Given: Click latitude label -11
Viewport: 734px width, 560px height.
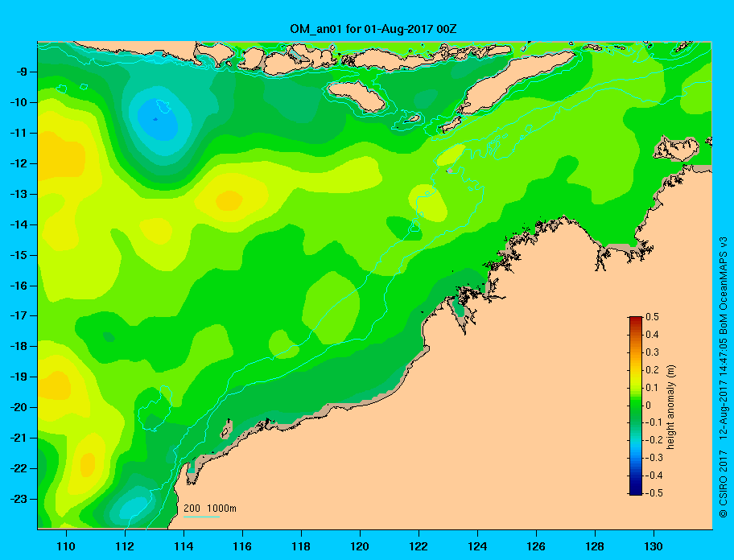Looking at the screenshot, I should (x=19, y=134).
